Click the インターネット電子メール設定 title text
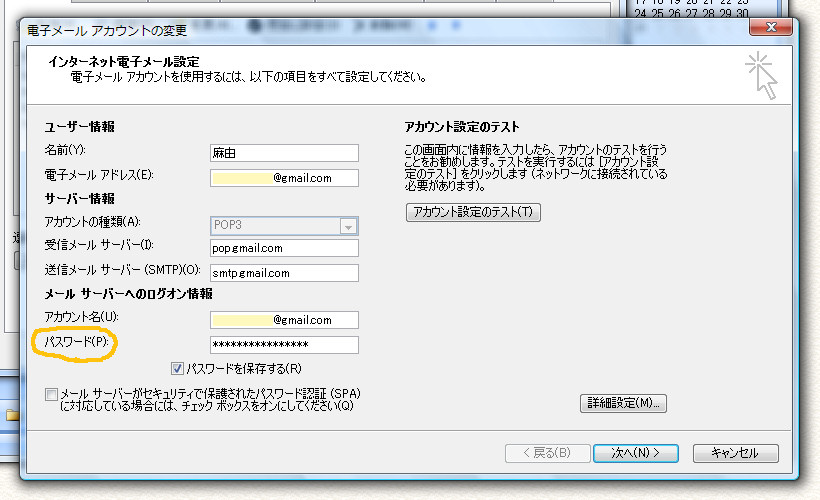Screen dimensions: 820x500 pos(124,62)
